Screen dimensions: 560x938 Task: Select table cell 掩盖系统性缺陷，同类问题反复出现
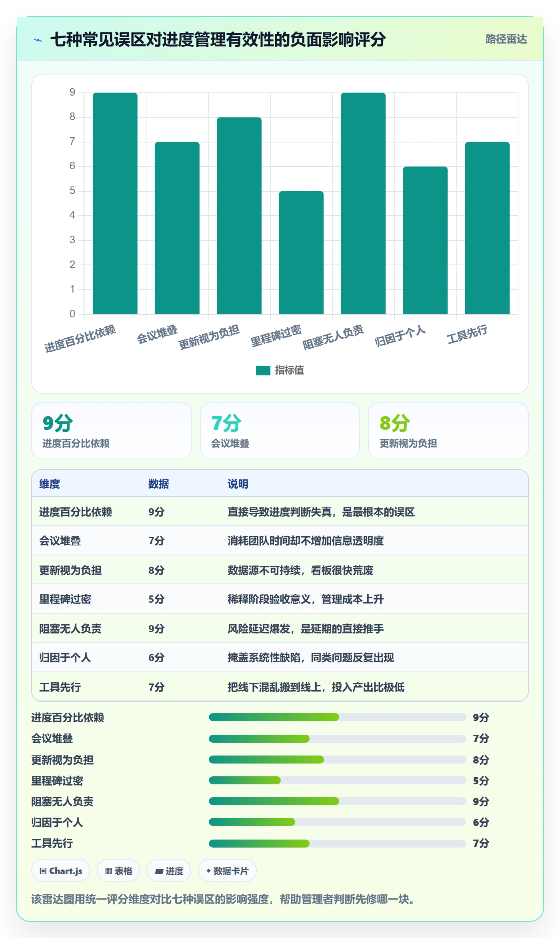click(311, 657)
